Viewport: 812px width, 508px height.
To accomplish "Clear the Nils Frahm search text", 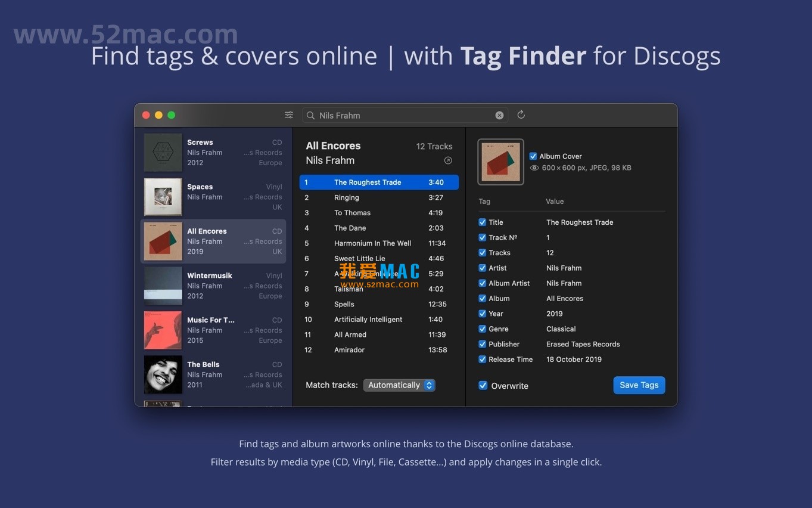I will (x=499, y=116).
